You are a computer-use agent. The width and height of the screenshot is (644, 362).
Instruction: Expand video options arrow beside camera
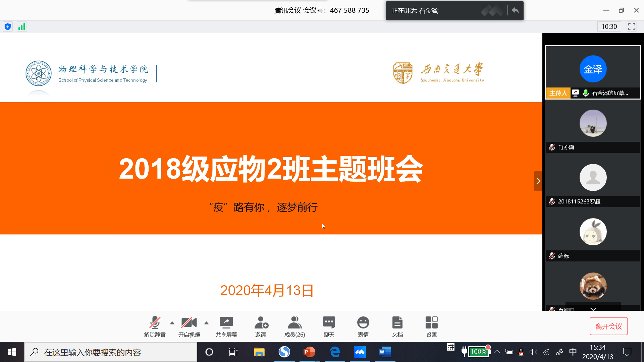click(x=206, y=323)
